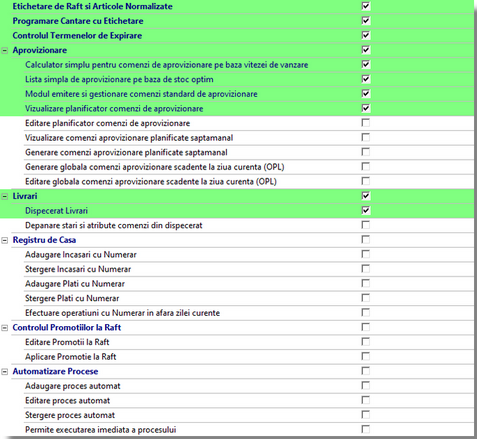Select Controlul Promotiilor la Raft heading
This screenshot has height=439, width=477.
coord(67,327)
